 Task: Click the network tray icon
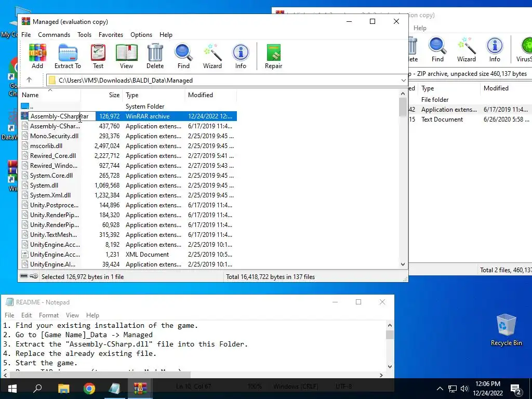pyautogui.click(x=453, y=389)
